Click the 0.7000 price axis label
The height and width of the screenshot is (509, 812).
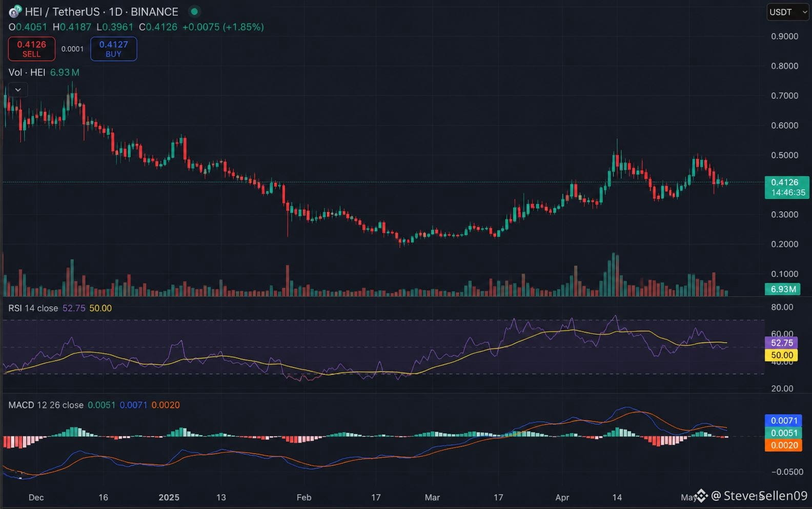point(784,96)
